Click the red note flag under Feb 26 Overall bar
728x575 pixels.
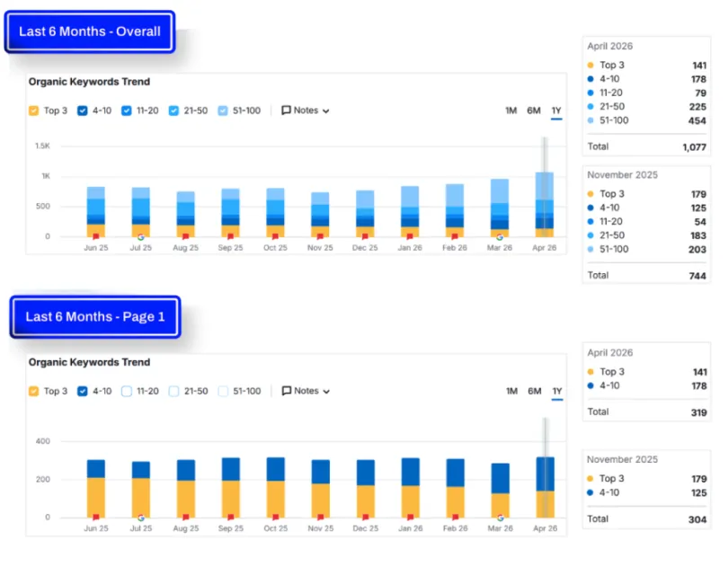click(455, 236)
